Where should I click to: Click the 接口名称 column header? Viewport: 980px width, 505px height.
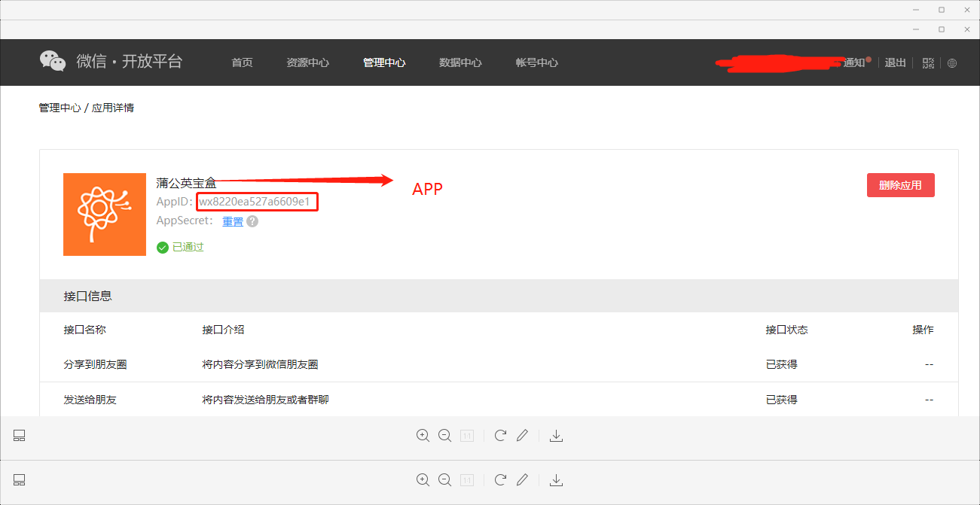[84, 330]
